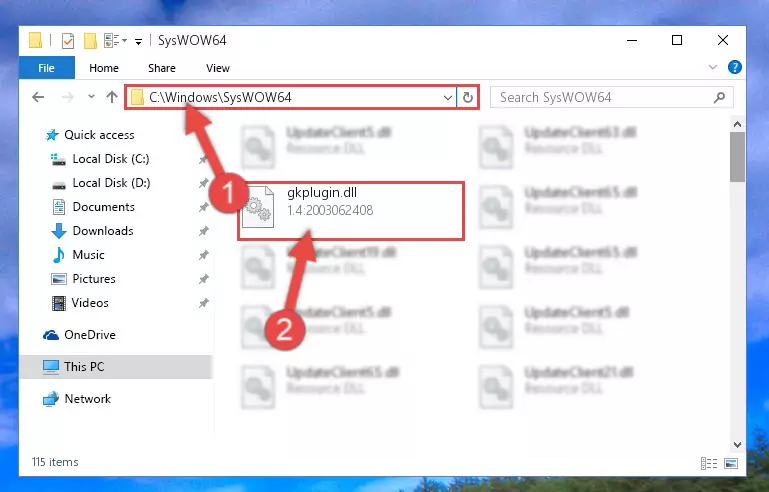
Task: Expand the address bar history dropdown
Action: click(x=448, y=98)
